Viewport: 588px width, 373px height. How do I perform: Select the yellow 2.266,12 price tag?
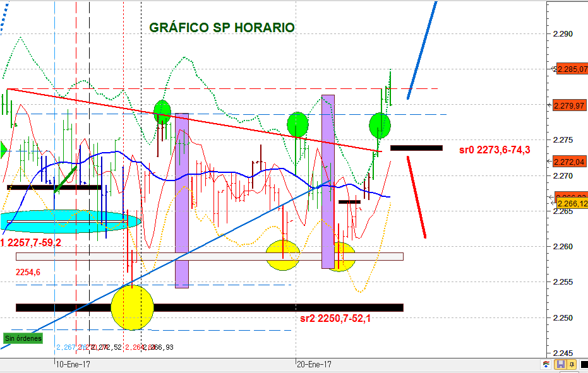click(x=572, y=204)
